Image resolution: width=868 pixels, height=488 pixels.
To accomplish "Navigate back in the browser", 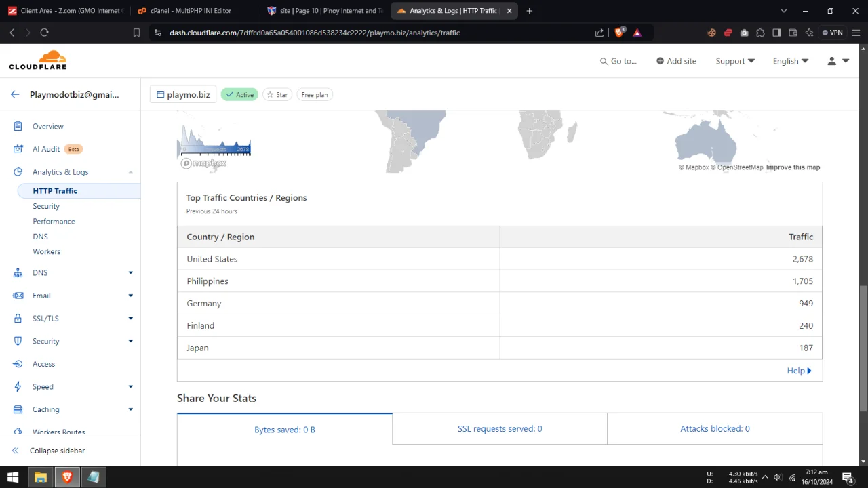I will click(12, 33).
